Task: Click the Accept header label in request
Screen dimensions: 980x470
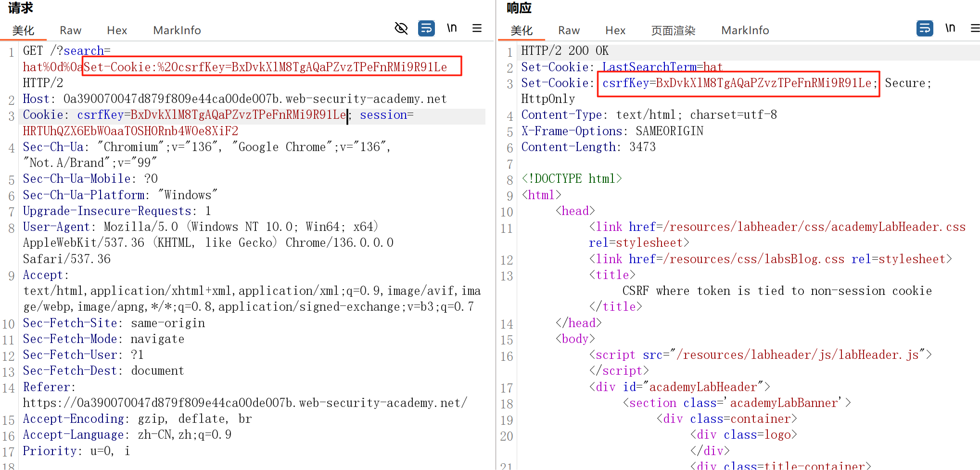Action: coord(46,275)
